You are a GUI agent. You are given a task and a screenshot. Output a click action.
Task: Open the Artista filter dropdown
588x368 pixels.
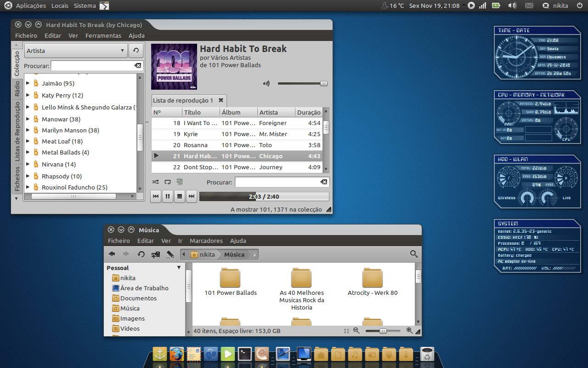[76, 51]
